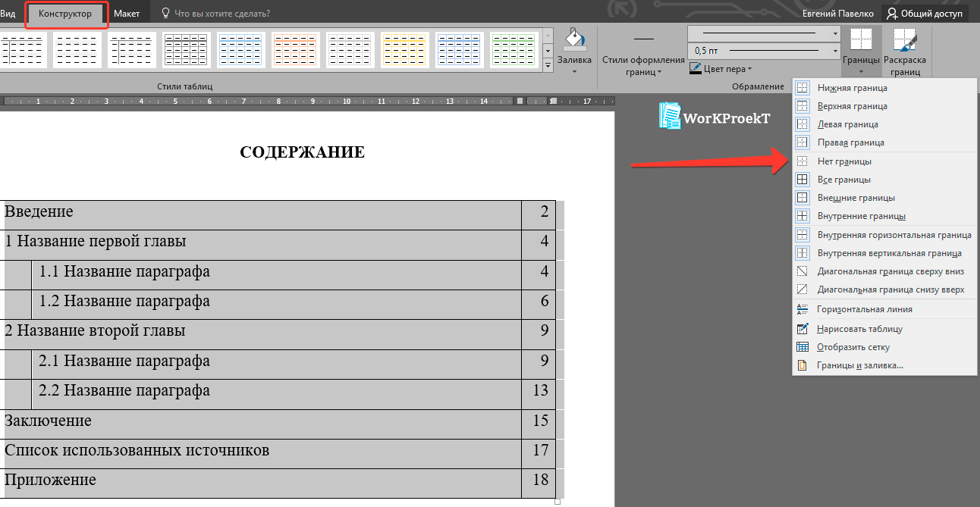Click the Общий доступ button
Image resolution: width=980 pixels, height=507 pixels.
click(925, 14)
